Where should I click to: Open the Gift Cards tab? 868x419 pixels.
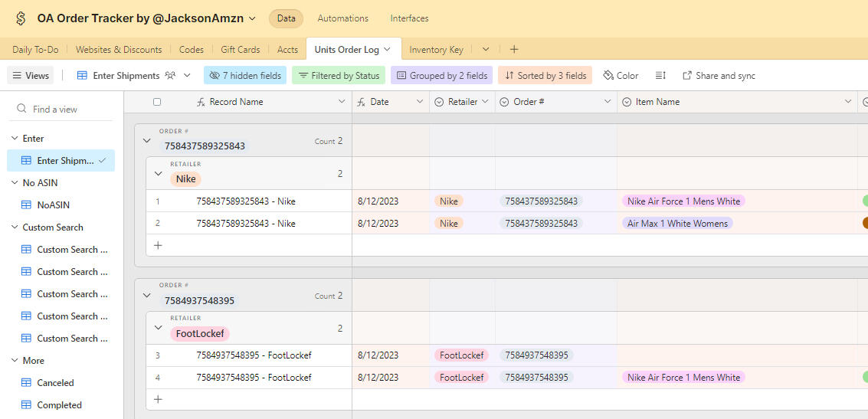(240, 50)
